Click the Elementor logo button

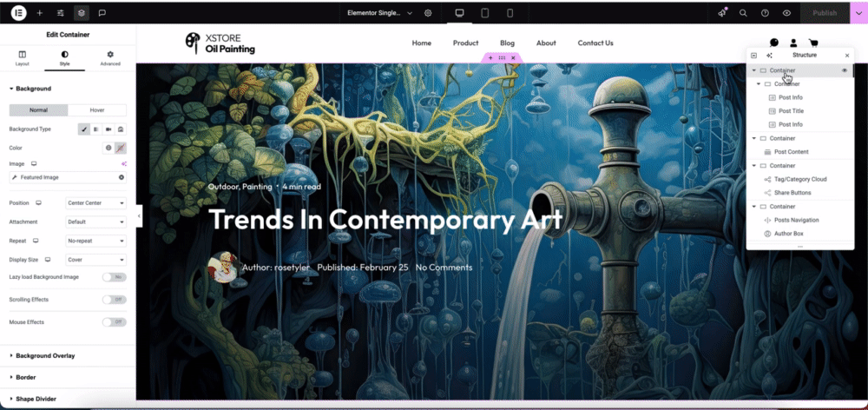[x=18, y=12]
